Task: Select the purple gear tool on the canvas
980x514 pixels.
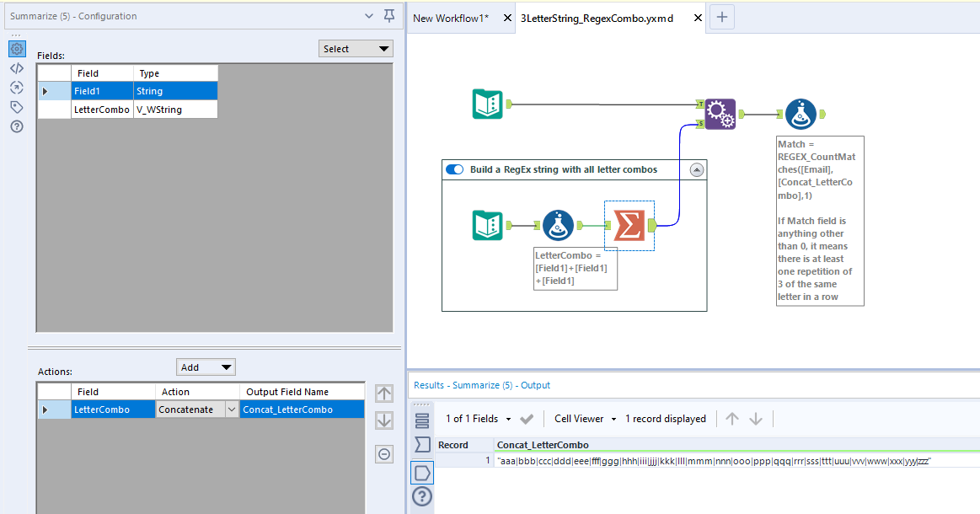Action: (x=720, y=115)
